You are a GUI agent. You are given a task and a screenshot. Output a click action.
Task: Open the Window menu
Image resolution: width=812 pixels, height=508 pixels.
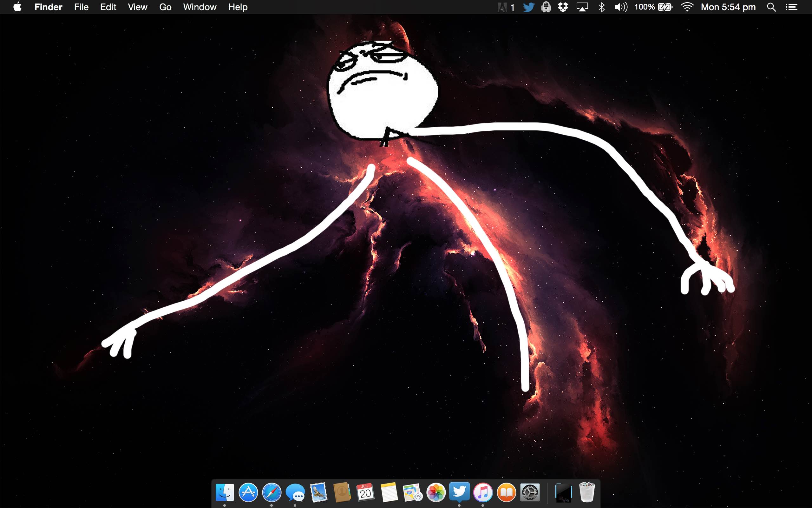click(x=200, y=7)
